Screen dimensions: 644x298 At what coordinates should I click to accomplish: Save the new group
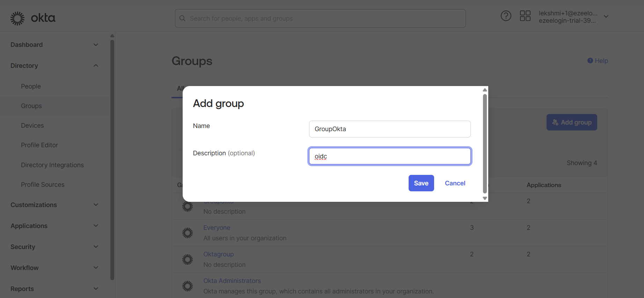[x=421, y=183]
